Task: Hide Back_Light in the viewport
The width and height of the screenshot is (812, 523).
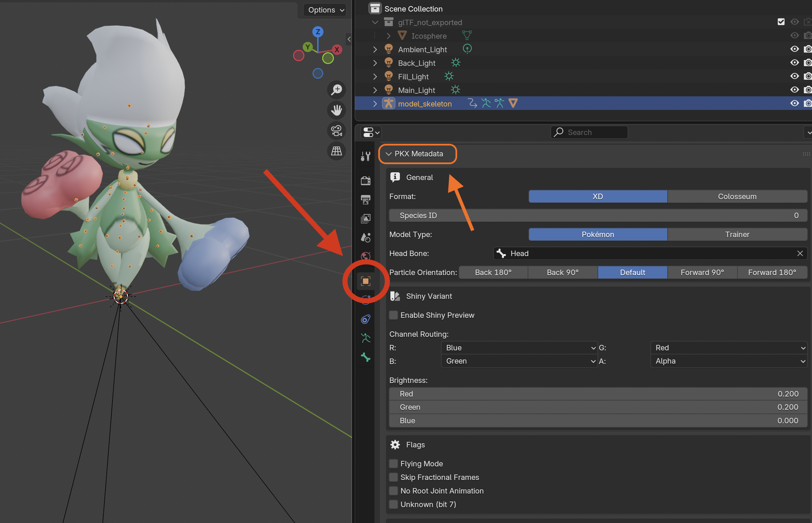Action: click(x=794, y=62)
